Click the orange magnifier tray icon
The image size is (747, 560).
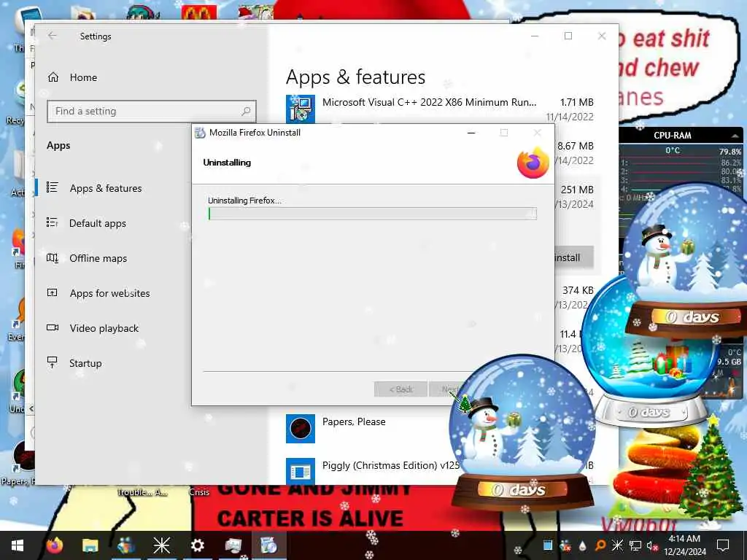coord(600,545)
